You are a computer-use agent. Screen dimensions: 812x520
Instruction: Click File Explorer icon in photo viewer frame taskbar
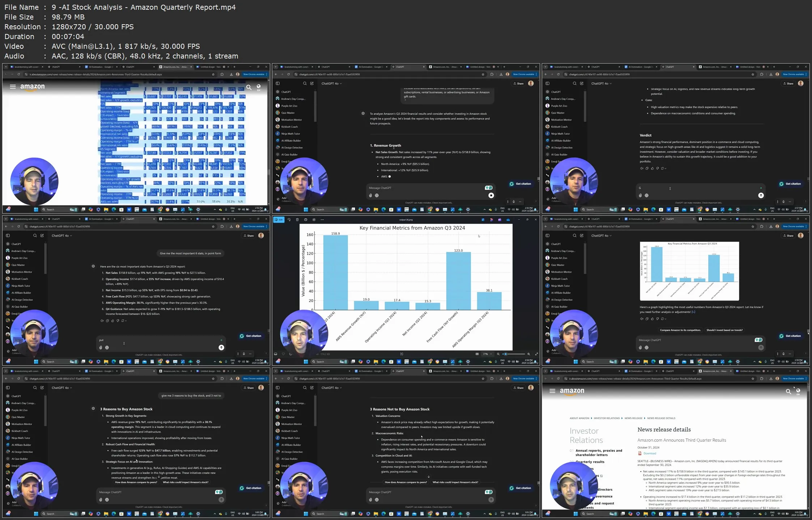click(375, 362)
